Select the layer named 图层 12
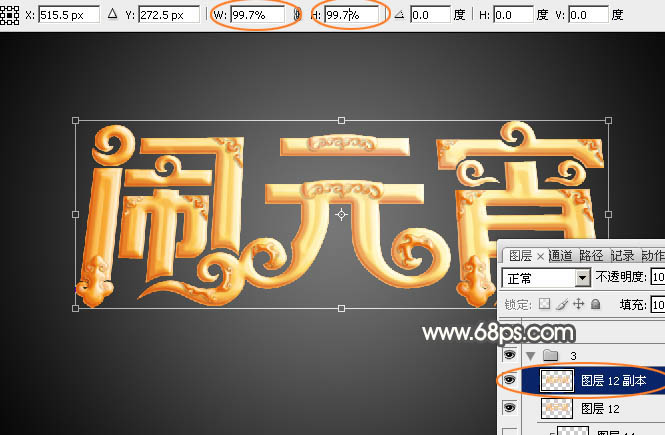 [600, 409]
